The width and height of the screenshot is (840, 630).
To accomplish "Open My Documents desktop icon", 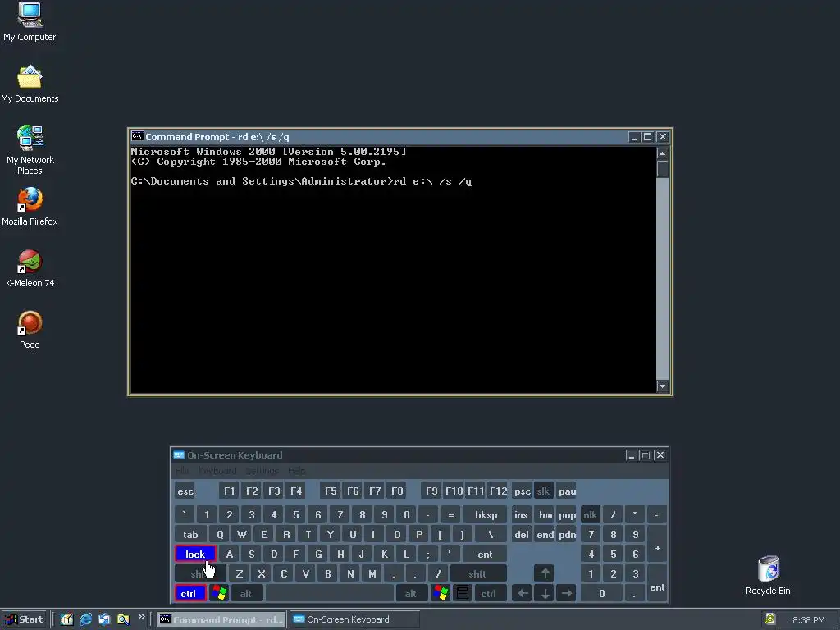I will point(30,84).
